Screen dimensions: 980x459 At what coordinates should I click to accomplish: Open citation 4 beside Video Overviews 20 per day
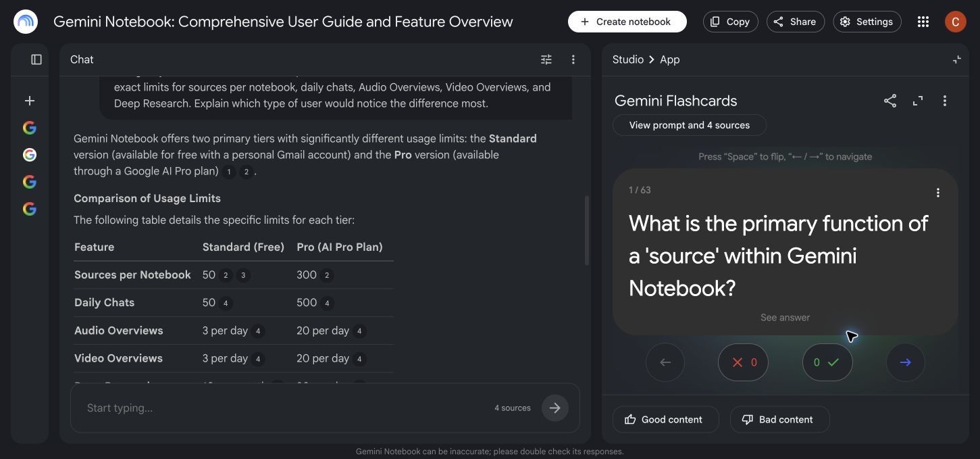359,359
